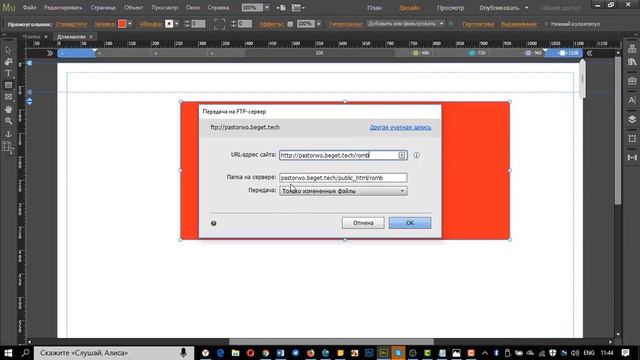This screenshot has height=360, width=640.
Task: Click the URL-адрес сайта input field
Action: coord(343,155)
